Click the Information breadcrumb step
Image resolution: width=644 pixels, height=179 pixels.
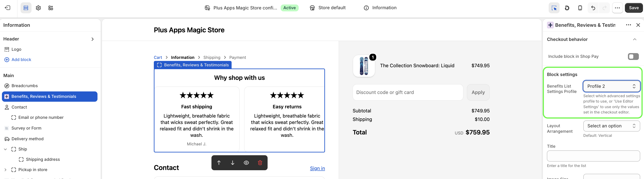[x=183, y=58]
